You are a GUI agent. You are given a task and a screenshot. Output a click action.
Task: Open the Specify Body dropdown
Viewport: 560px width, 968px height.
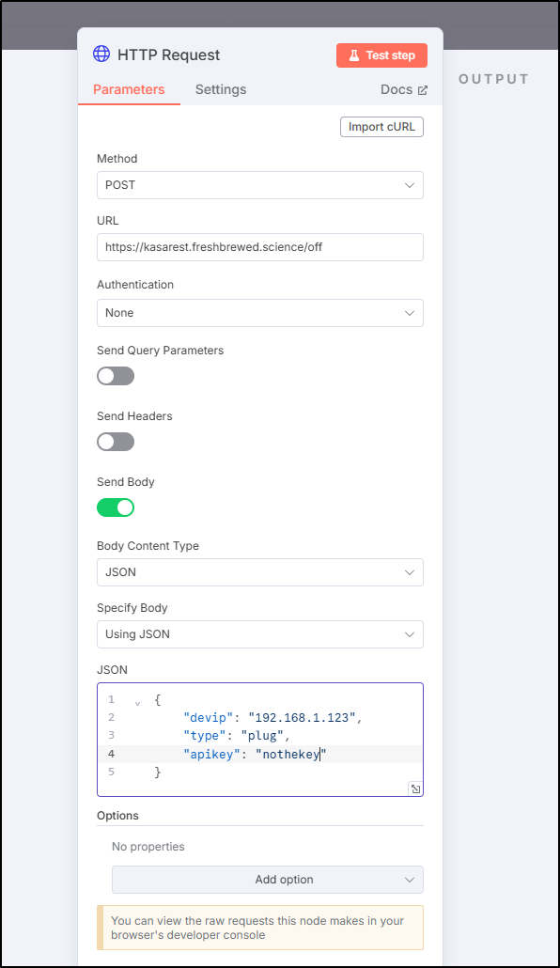coord(260,634)
